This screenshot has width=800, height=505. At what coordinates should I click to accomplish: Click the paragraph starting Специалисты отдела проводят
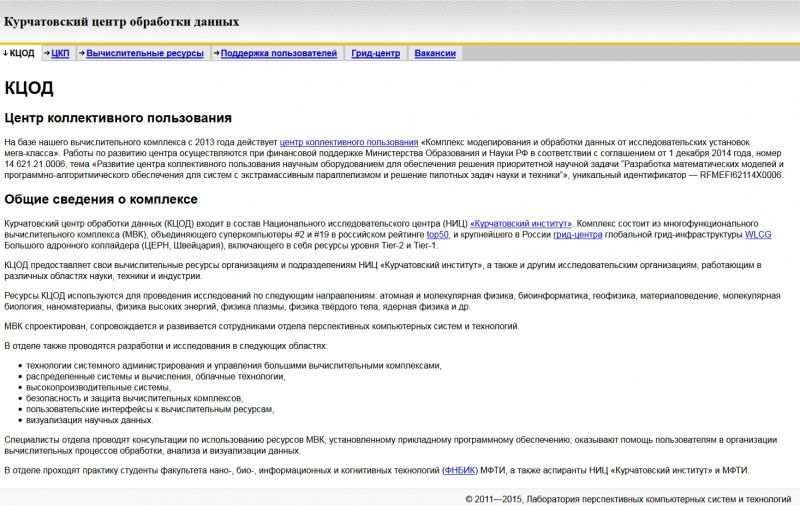pyautogui.click(x=391, y=445)
